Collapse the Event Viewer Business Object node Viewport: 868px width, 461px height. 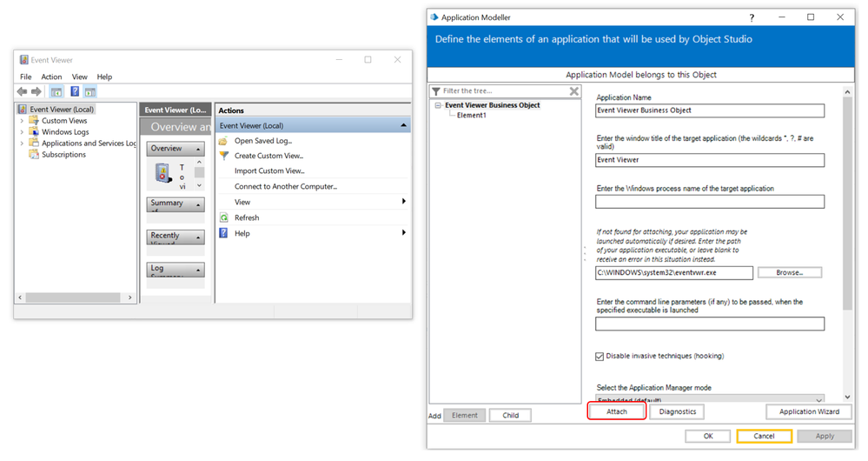point(439,105)
